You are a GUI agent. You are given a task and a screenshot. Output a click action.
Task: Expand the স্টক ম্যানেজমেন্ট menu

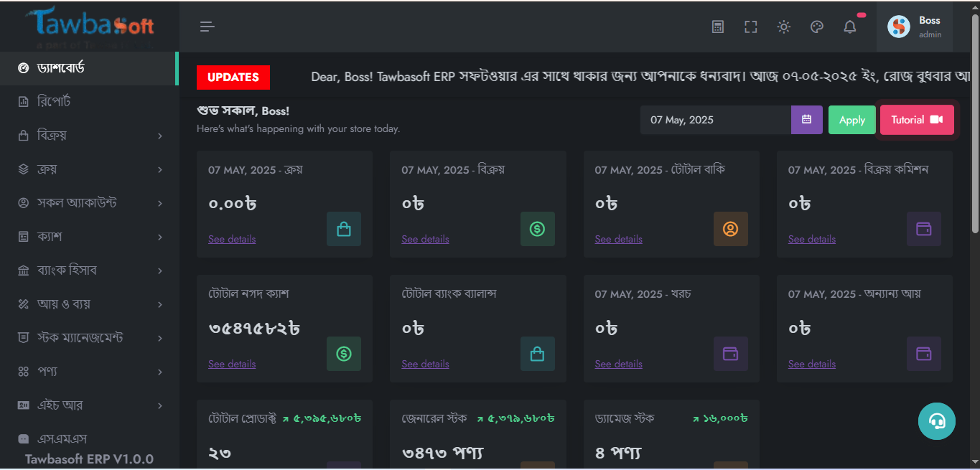[x=89, y=338]
